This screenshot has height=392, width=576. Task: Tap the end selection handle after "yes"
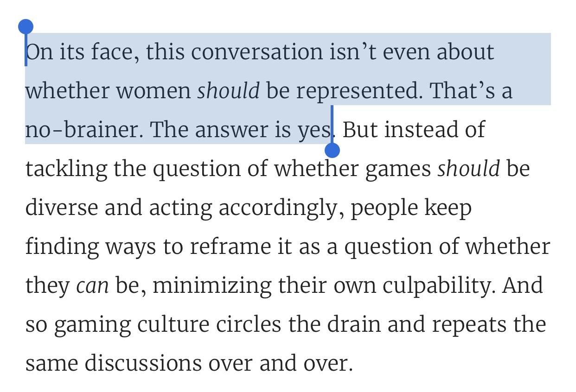coord(333,150)
